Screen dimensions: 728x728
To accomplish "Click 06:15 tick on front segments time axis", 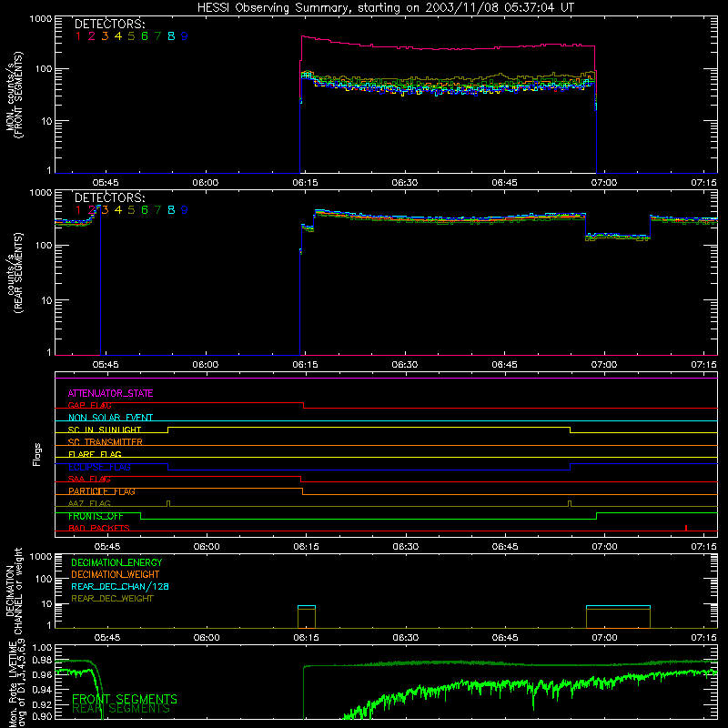I will [305, 183].
